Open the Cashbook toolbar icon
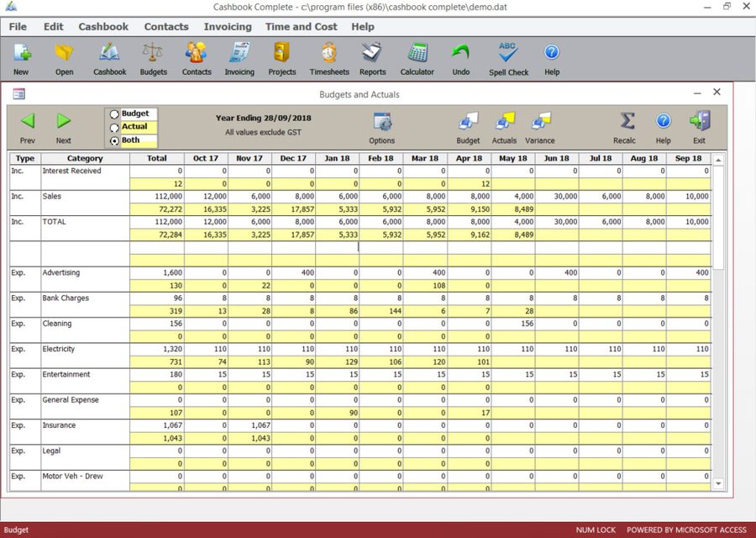Viewport: 756px width, 538px height. 109,53
